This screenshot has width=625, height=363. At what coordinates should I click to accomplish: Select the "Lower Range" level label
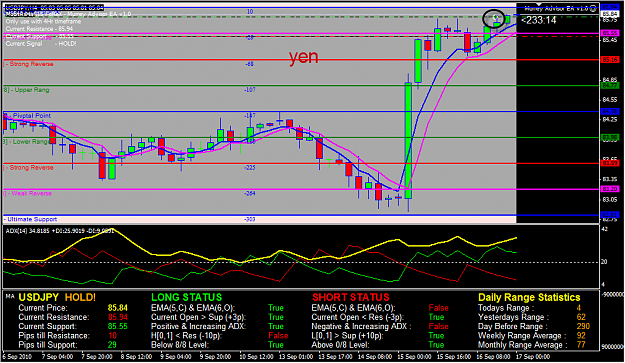[31, 142]
